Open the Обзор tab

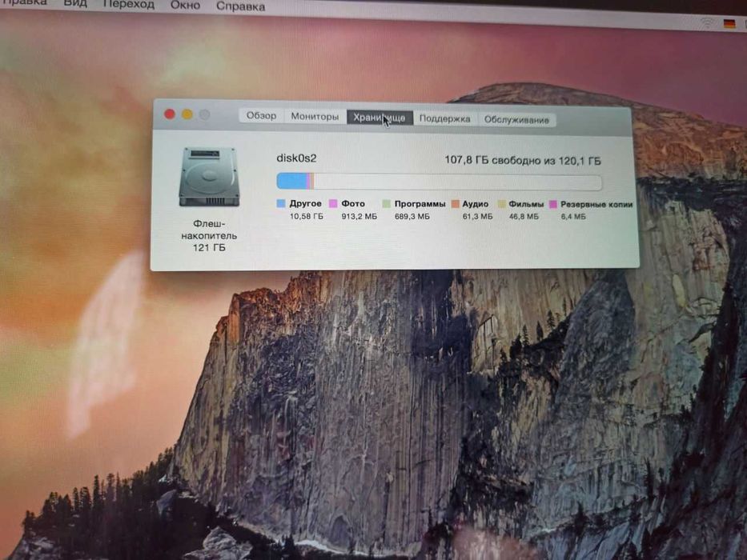click(x=261, y=116)
